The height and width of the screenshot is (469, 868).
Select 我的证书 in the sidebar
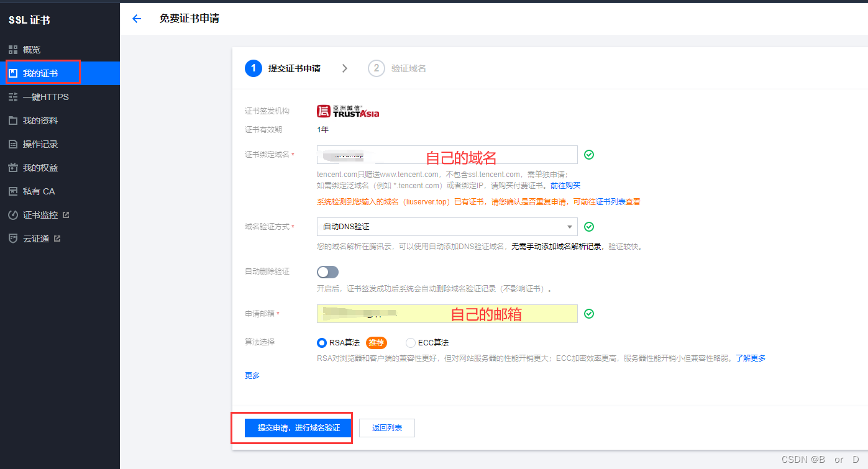point(37,72)
